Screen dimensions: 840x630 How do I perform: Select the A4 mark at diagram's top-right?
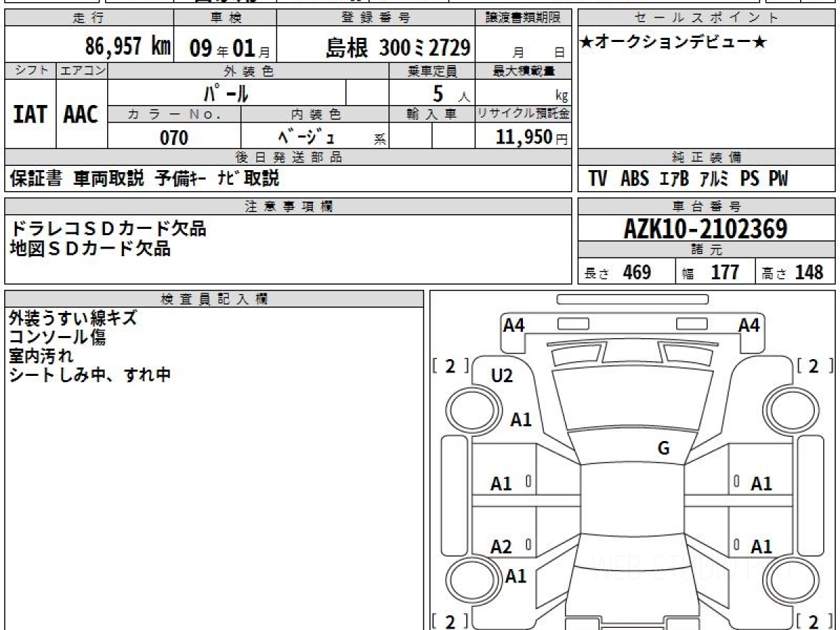click(749, 325)
